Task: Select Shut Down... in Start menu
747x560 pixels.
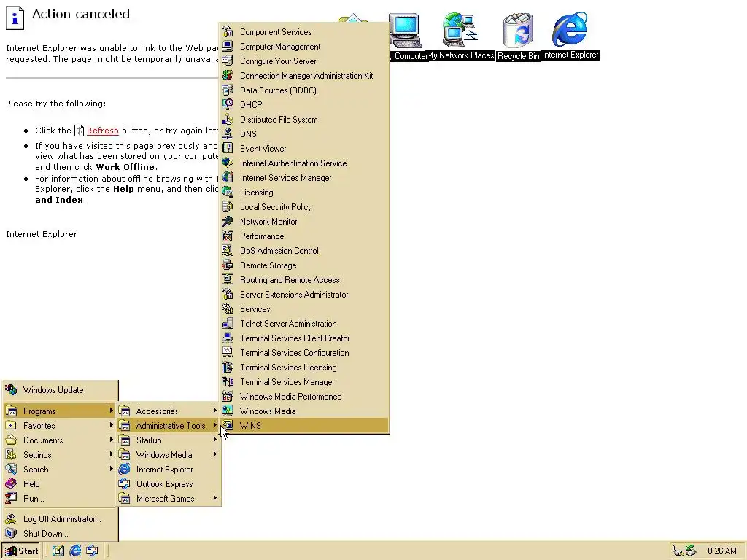Action: coord(60,533)
